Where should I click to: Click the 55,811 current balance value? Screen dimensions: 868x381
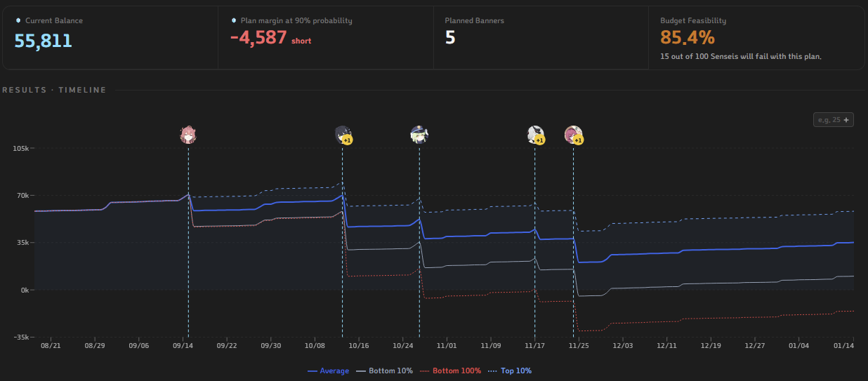(44, 40)
